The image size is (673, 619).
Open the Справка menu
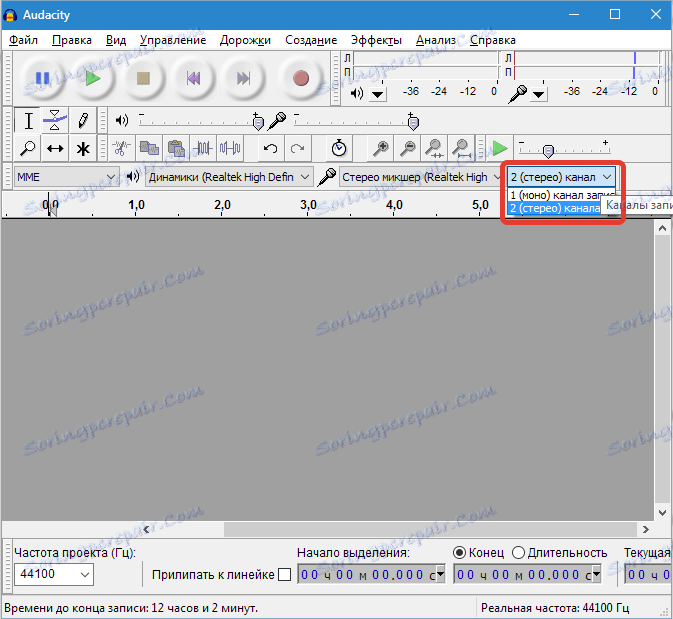click(x=493, y=40)
